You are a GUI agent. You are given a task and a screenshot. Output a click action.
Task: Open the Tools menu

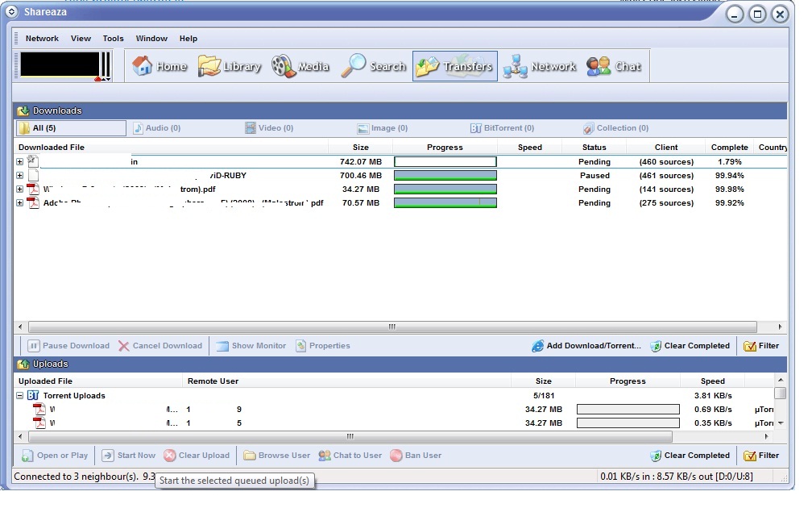click(113, 39)
